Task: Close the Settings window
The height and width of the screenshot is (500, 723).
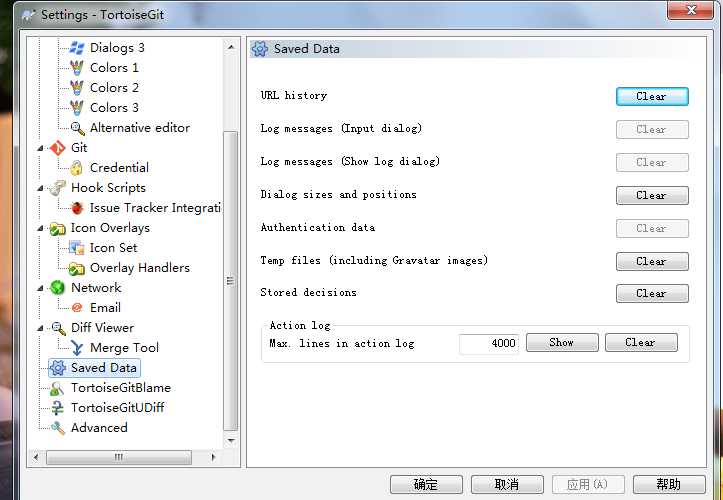Action: (690, 10)
